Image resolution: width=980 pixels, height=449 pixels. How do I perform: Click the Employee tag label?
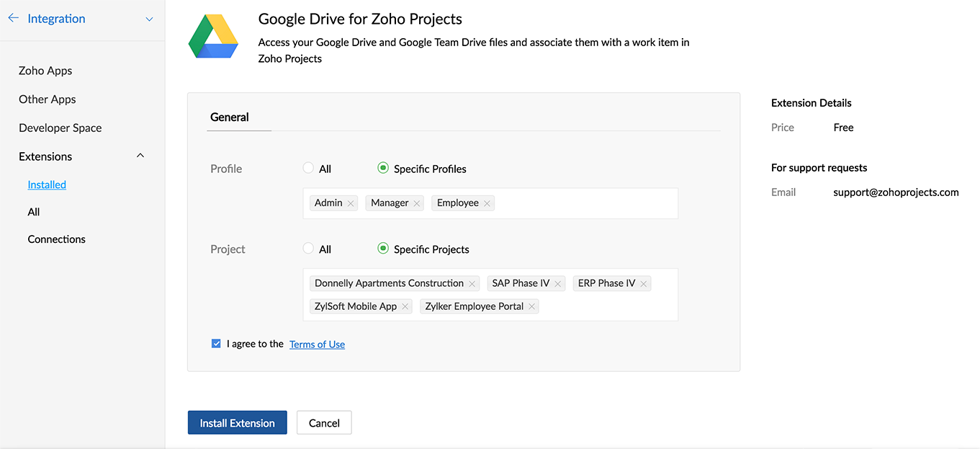pos(458,203)
